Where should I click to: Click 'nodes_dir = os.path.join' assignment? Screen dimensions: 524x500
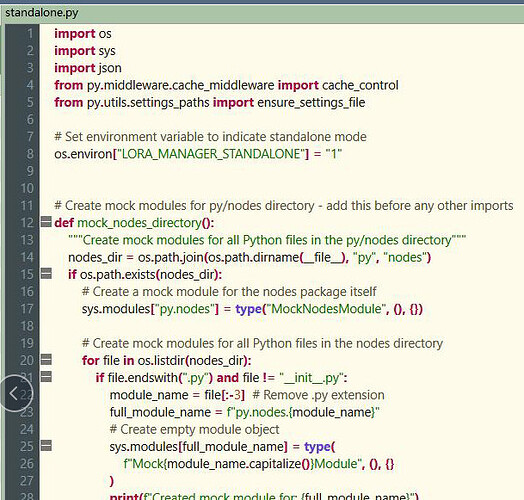point(136,257)
